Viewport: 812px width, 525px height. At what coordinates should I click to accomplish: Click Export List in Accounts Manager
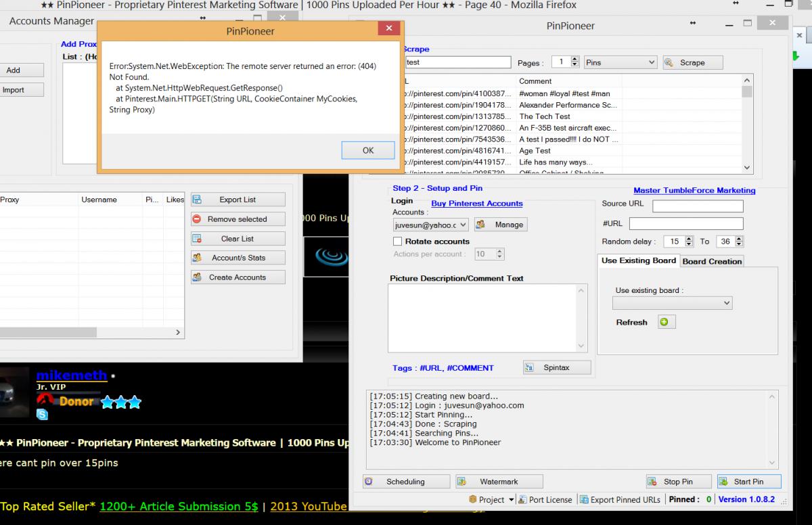pos(238,200)
